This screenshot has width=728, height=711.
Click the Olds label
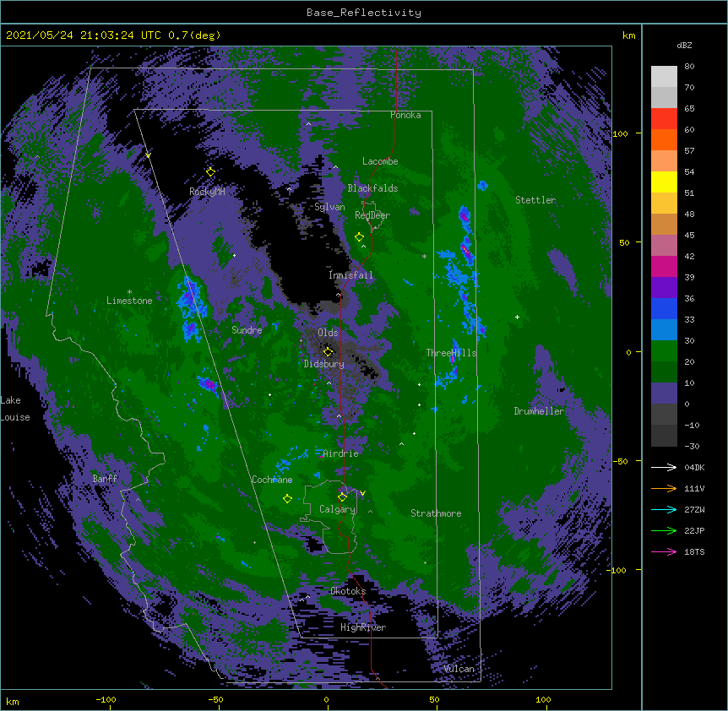(x=328, y=333)
